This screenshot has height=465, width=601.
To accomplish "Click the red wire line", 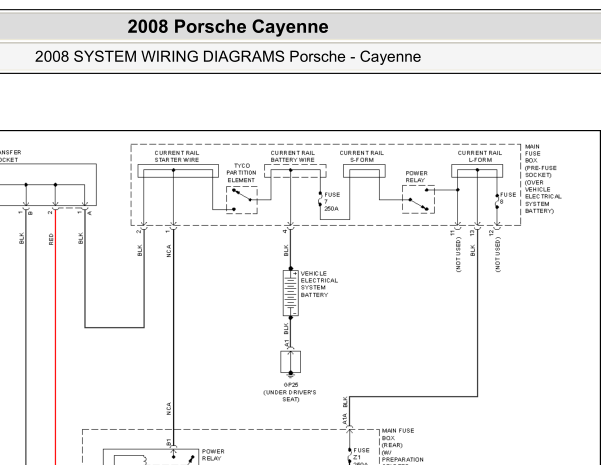I will point(56,337).
